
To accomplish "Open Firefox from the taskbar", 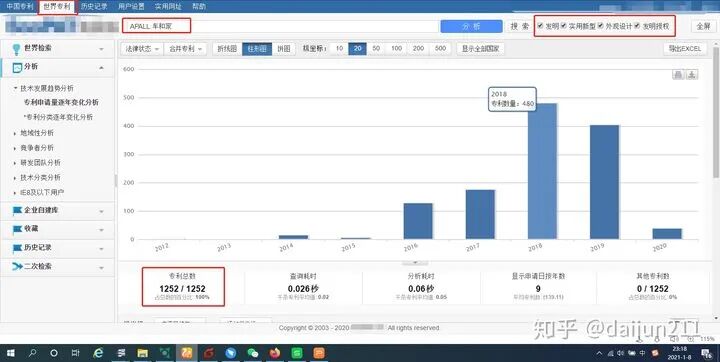I will coord(275,353).
